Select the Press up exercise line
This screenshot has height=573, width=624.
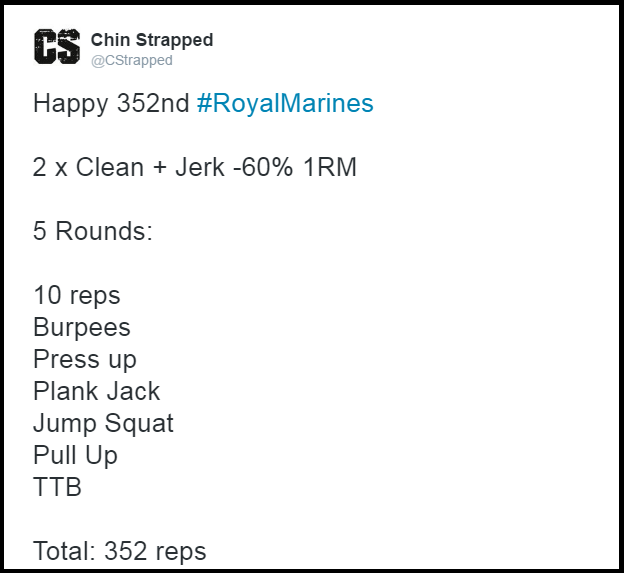click(84, 359)
